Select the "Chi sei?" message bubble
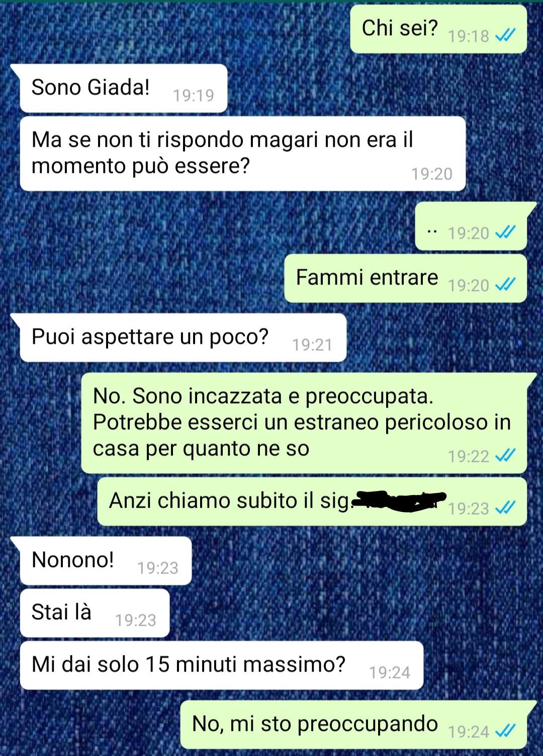543x756 pixels. 438,29
